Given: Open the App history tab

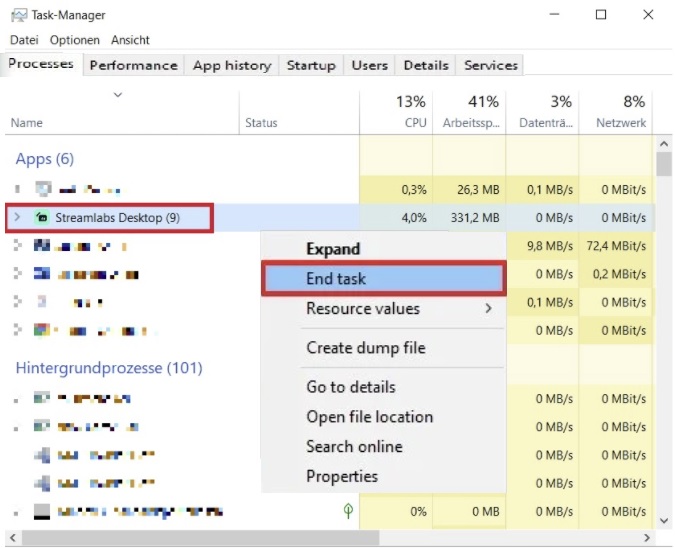Looking at the screenshot, I should [x=231, y=65].
